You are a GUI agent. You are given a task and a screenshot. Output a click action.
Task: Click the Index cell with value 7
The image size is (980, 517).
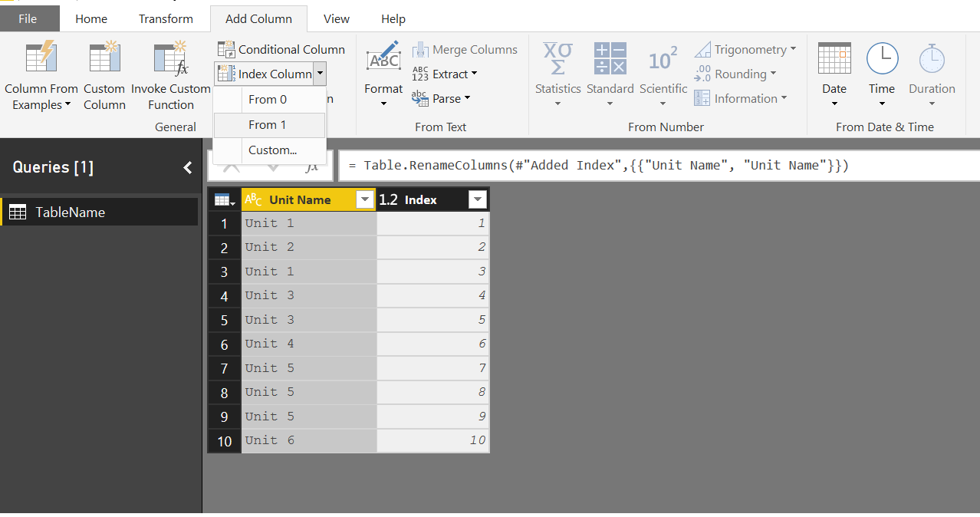pos(432,368)
